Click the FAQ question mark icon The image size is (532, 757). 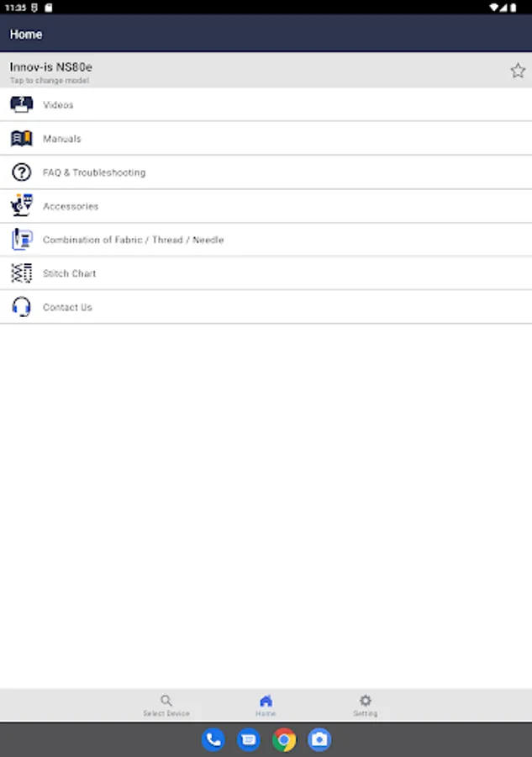coord(22,172)
